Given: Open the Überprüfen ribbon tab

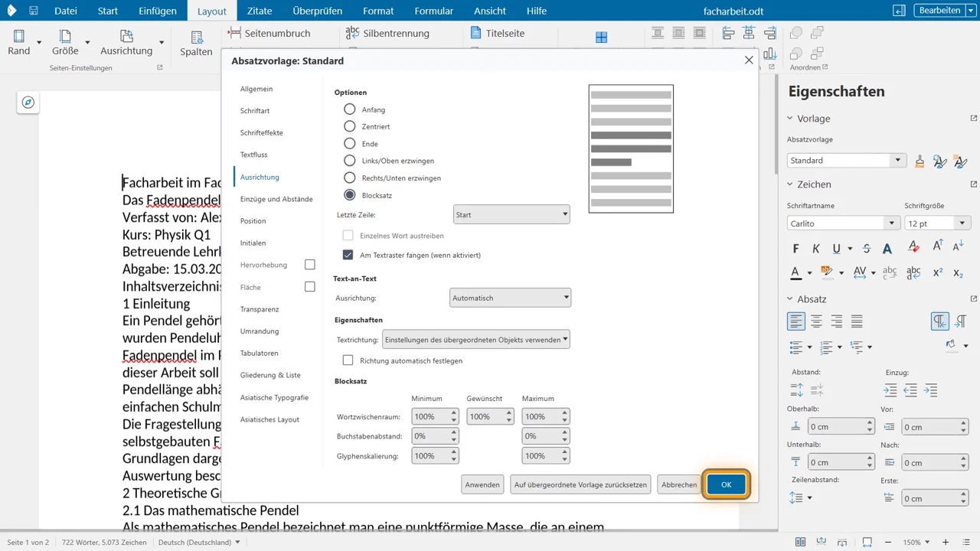Looking at the screenshot, I should pyautogui.click(x=318, y=11).
